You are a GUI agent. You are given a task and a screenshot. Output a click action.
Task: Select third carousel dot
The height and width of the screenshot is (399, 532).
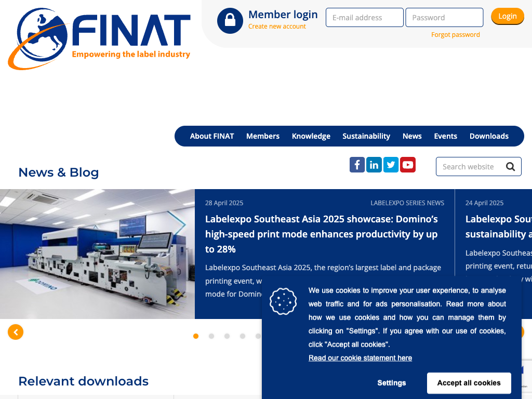(x=227, y=336)
